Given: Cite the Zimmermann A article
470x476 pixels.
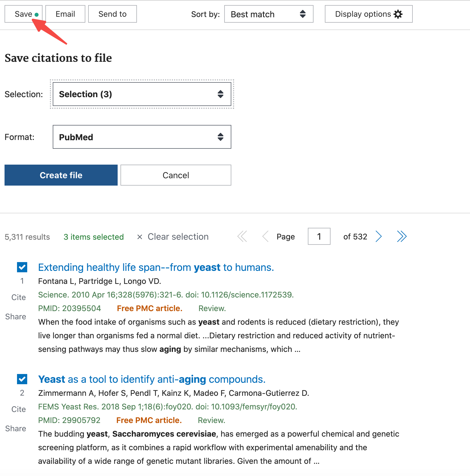Looking at the screenshot, I should pos(19,409).
